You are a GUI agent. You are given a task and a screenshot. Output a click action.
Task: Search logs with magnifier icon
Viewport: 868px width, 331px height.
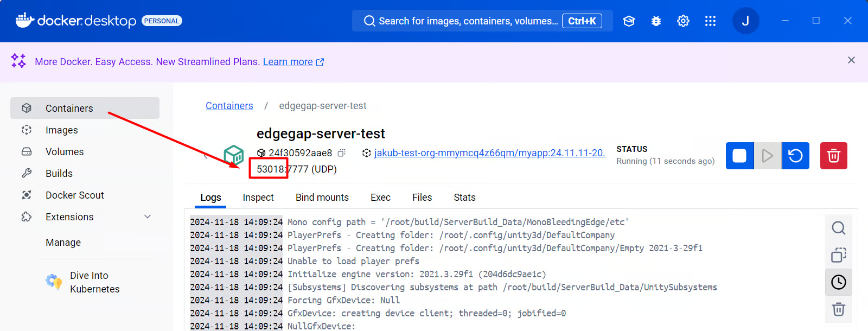click(x=839, y=228)
